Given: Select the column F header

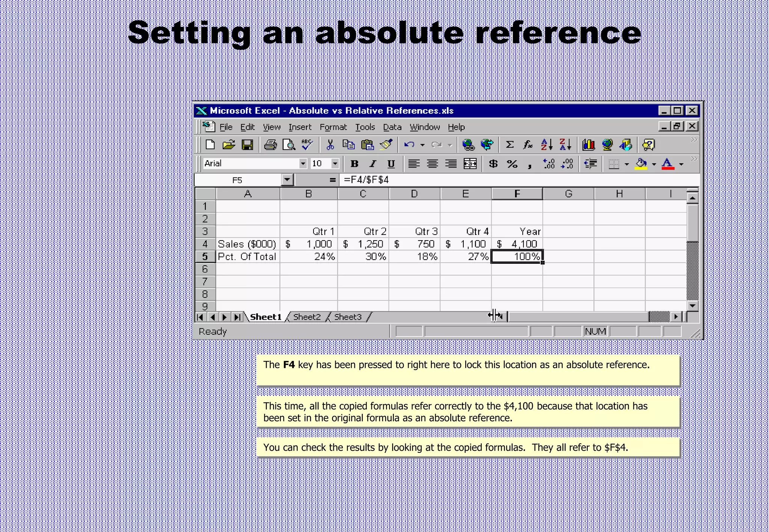Looking at the screenshot, I should tap(517, 194).
